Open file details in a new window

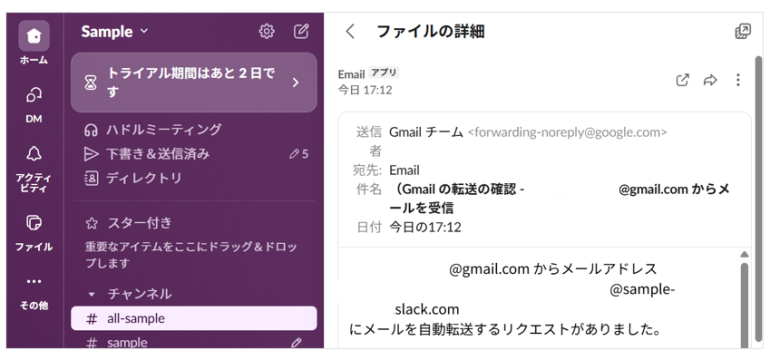[742, 31]
